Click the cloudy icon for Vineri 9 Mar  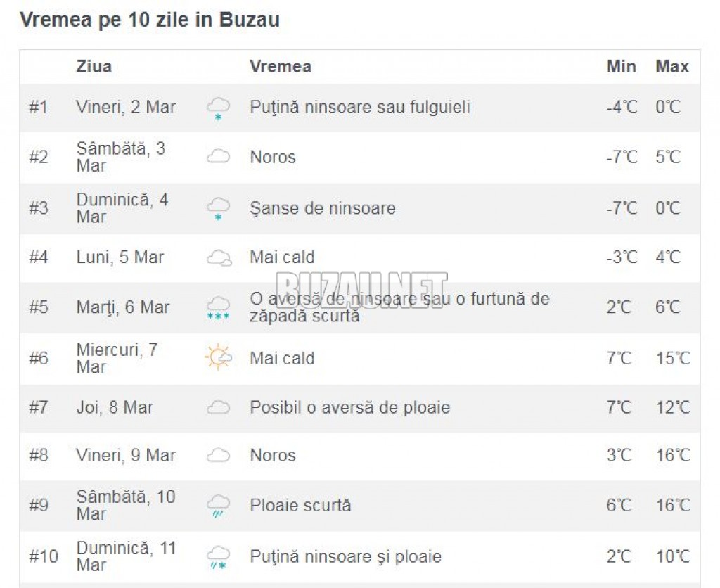click(x=218, y=455)
